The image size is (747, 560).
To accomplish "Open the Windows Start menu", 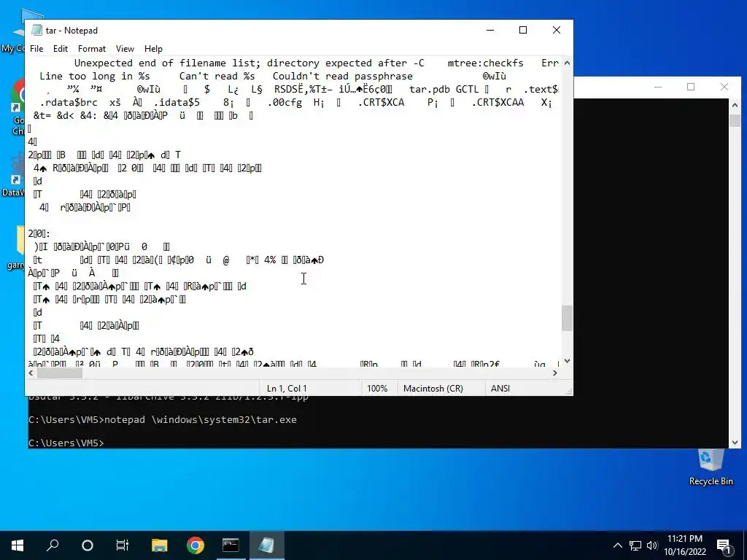I will 18,545.
